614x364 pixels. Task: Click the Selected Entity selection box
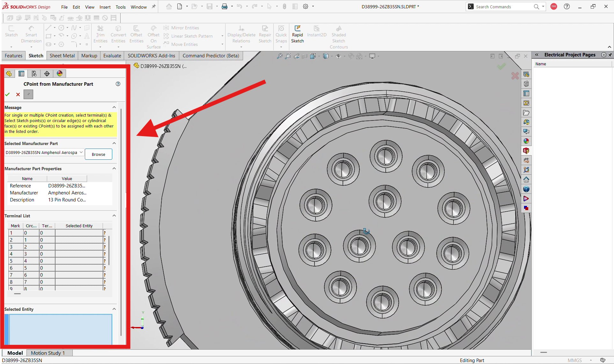click(x=61, y=329)
